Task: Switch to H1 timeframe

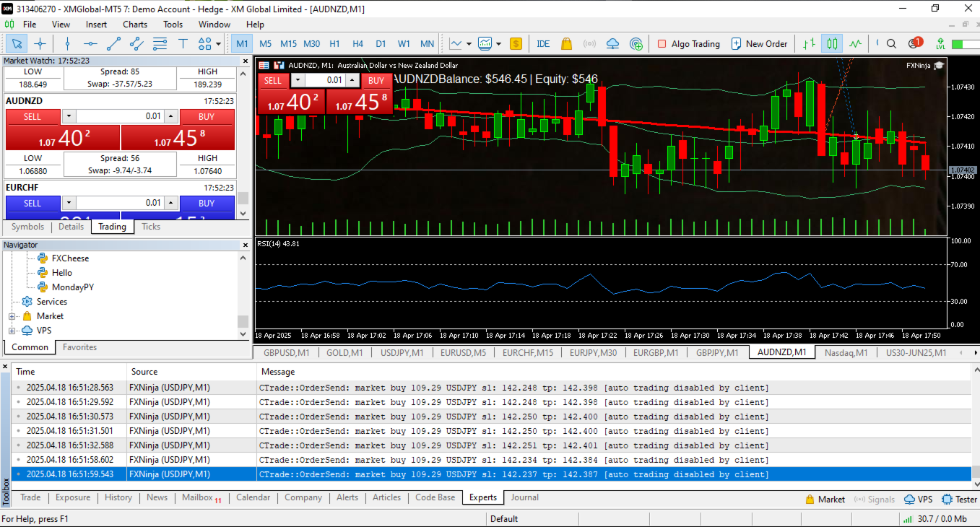Action: (x=334, y=43)
